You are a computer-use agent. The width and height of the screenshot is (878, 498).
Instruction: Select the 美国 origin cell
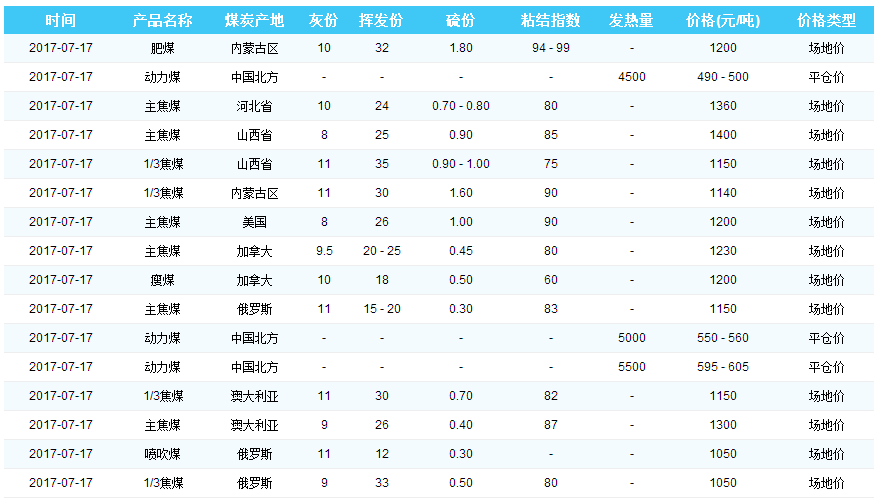click(254, 222)
